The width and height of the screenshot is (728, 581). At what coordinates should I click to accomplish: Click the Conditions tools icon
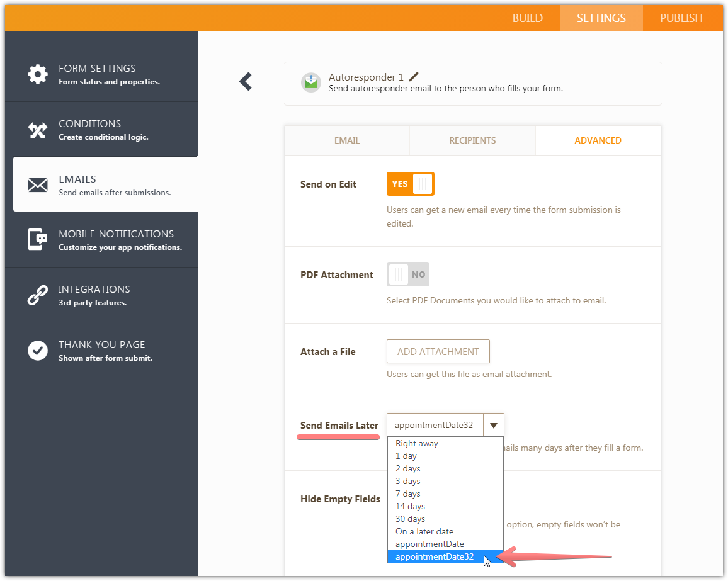[x=38, y=130]
